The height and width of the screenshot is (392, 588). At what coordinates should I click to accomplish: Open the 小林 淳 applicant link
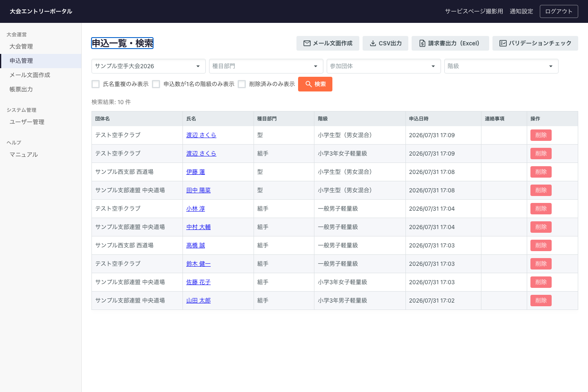tap(196, 209)
